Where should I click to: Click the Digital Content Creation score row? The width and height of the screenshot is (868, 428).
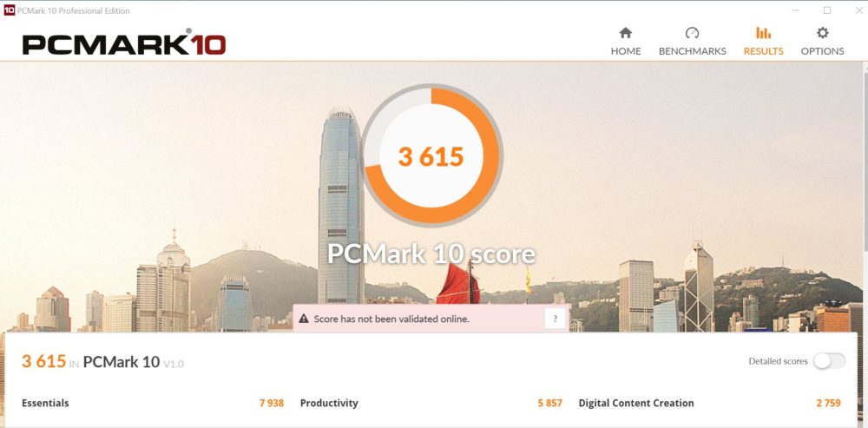[x=710, y=403]
